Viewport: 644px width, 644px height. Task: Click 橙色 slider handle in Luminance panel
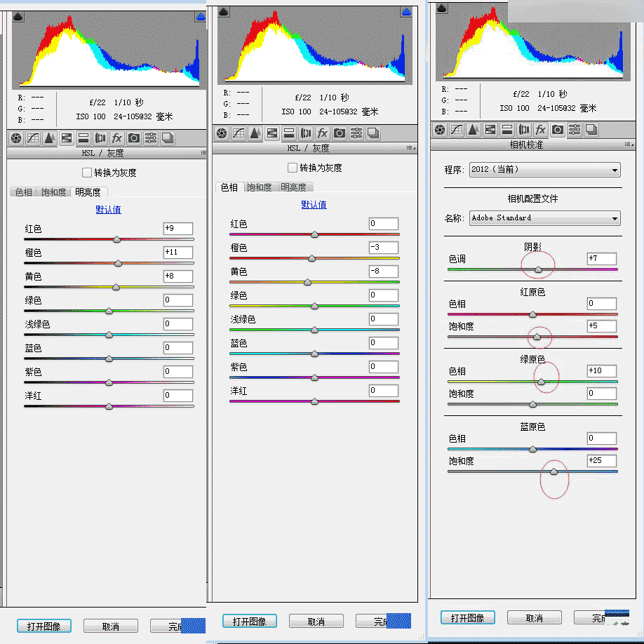[x=118, y=263]
